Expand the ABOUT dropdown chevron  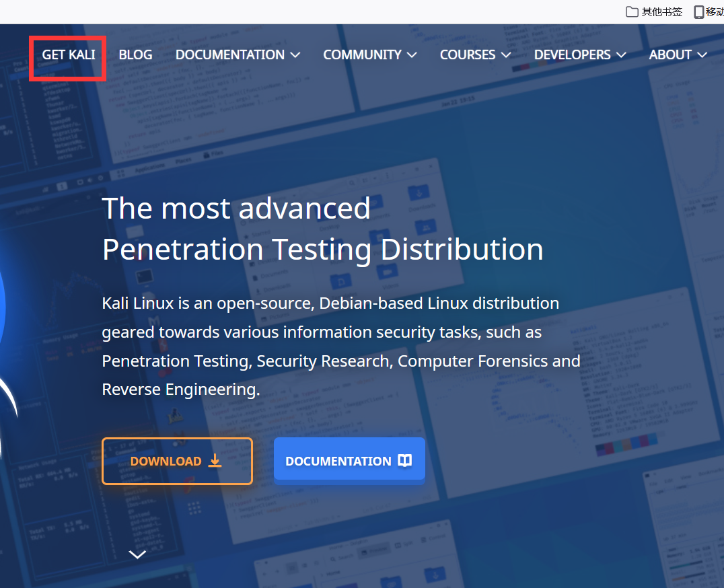pos(702,55)
